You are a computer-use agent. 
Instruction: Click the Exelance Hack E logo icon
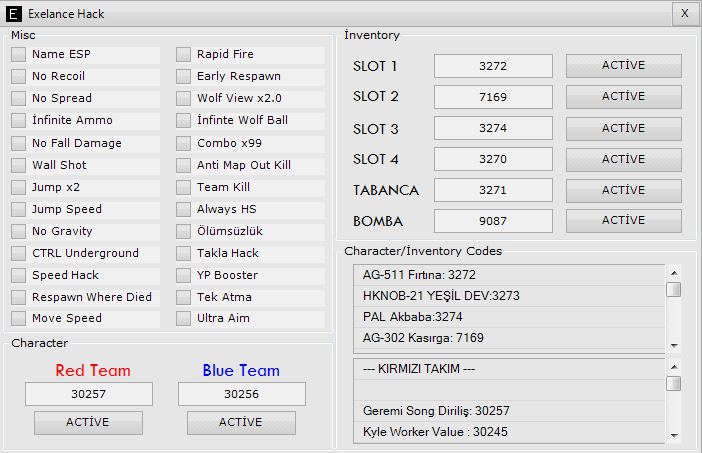point(13,14)
